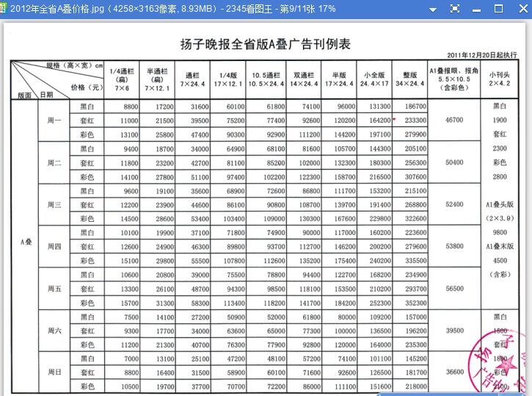This screenshot has height=396, width=532.
Task: Click the value 218000 in 整版 column
Action: [415, 386]
